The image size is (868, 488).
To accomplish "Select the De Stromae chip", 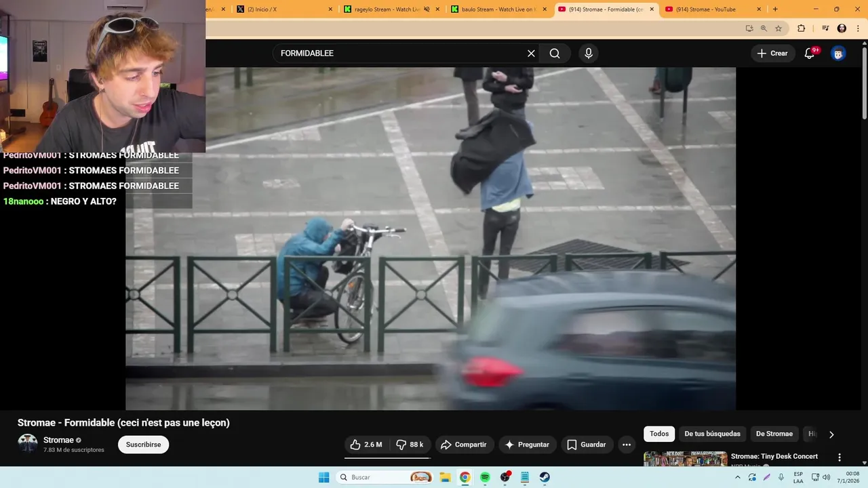I will (x=774, y=434).
